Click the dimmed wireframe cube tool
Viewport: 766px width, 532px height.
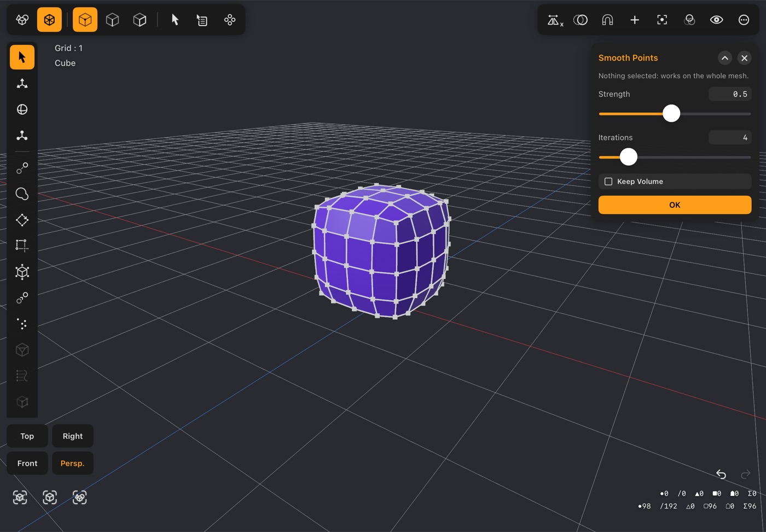point(22,350)
